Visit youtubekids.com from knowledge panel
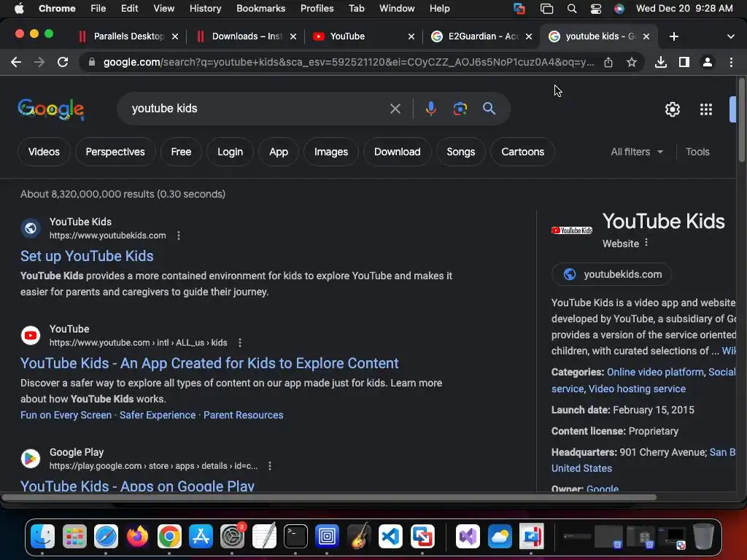 pos(611,274)
